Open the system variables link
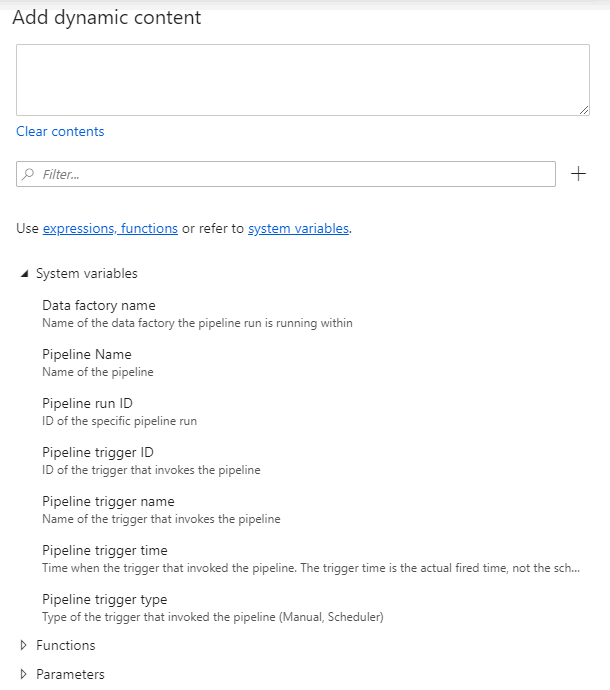The image size is (610, 690). (x=298, y=228)
